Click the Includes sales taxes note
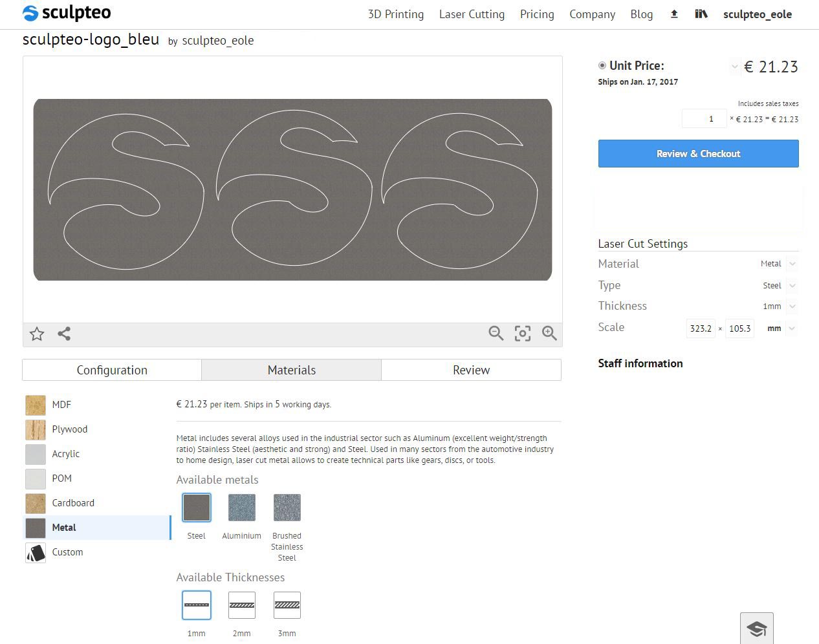819x644 pixels. point(769,103)
